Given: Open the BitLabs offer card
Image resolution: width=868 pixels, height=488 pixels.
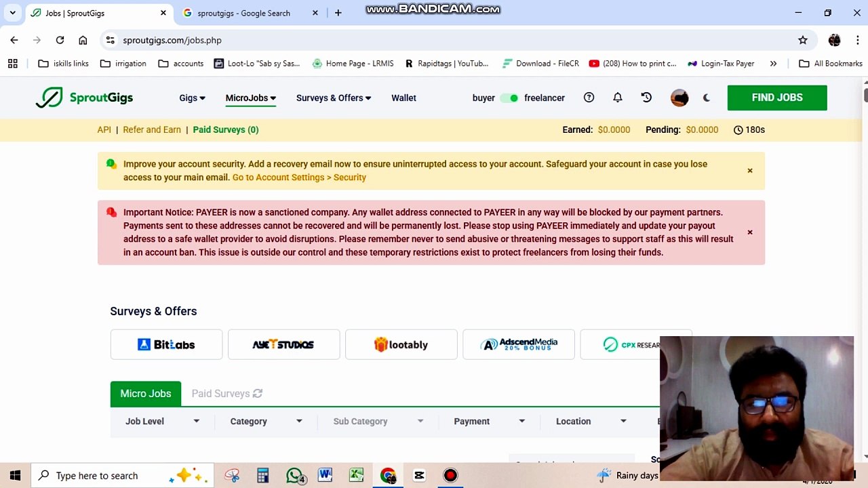Looking at the screenshot, I should click(x=166, y=344).
